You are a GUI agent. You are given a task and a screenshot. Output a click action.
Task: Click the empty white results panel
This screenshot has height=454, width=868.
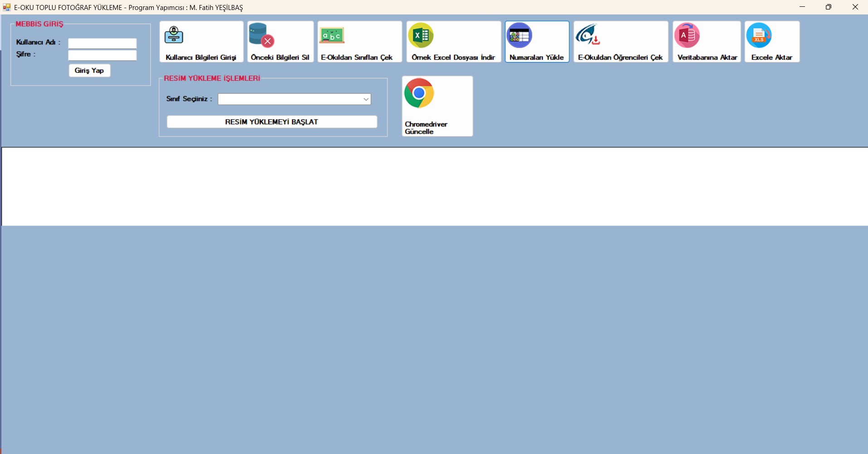tap(434, 187)
